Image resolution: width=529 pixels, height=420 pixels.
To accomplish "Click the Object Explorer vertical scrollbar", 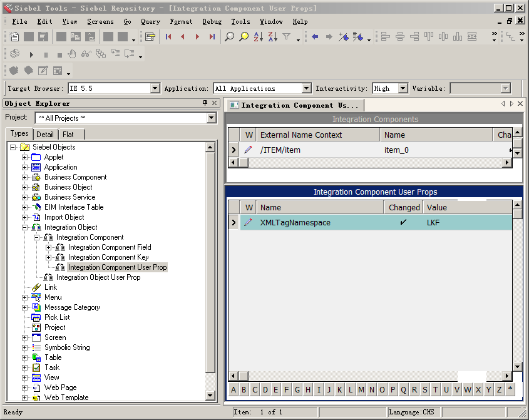I will pos(210,271).
